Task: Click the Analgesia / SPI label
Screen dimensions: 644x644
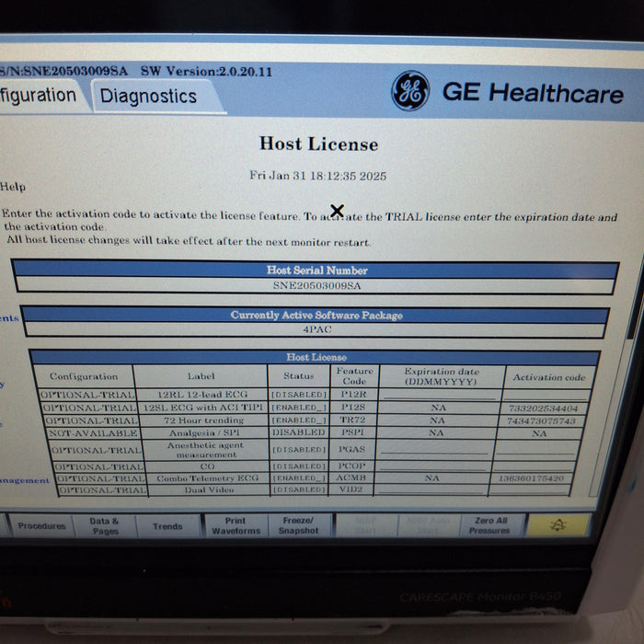Action: (204, 433)
